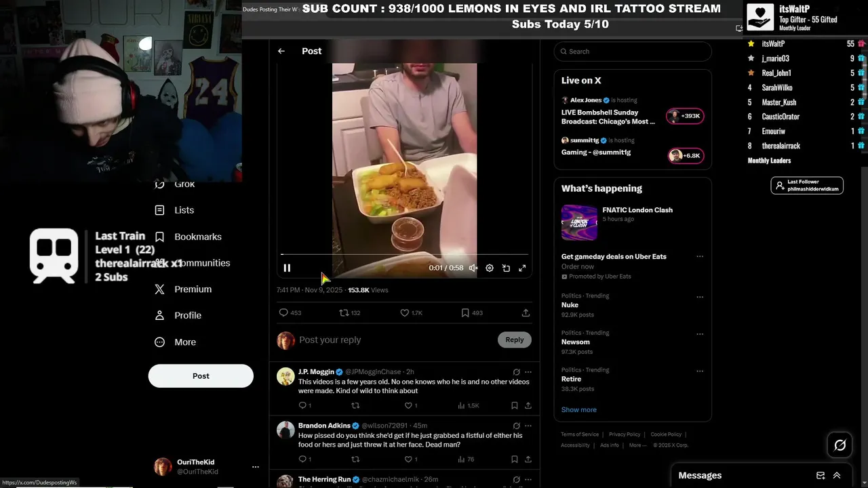Open replies icon showing 453
This screenshot has width=868, height=488.
pos(283,313)
